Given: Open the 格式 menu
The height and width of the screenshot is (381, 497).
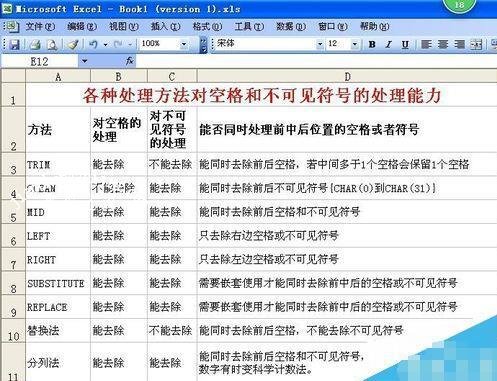Looking at the screenshot, I should [x=207, y=26].
